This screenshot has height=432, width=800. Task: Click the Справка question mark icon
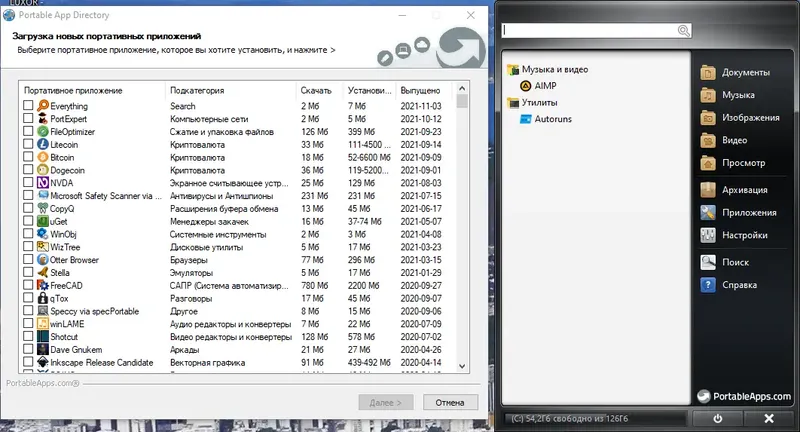708,285
